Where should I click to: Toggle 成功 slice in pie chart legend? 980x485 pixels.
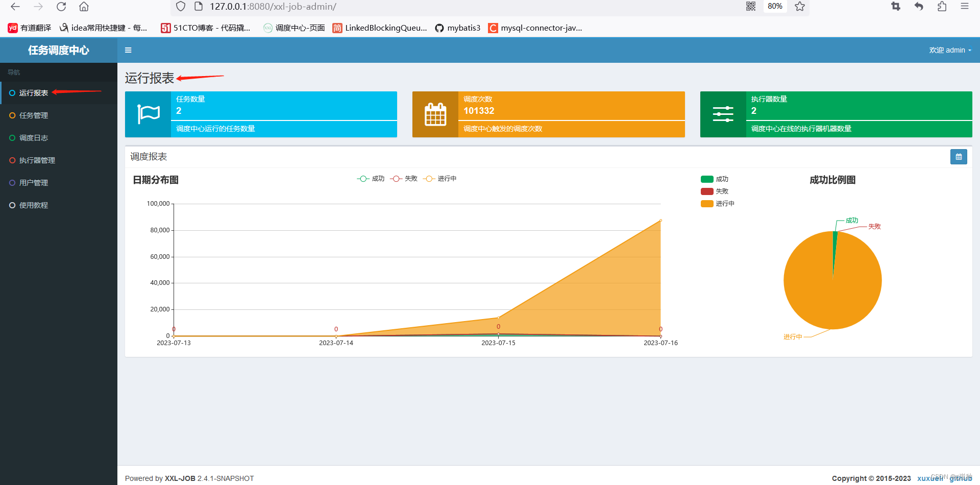click(715, 179)
